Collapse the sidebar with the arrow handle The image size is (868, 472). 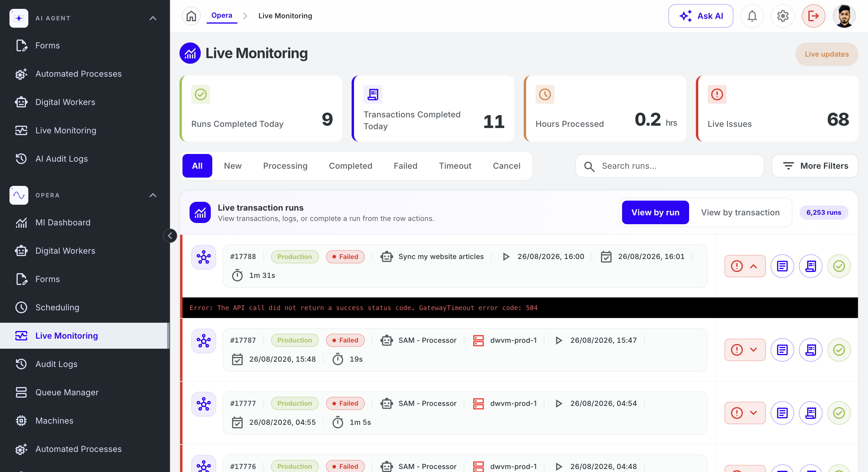tap(170, 236)
